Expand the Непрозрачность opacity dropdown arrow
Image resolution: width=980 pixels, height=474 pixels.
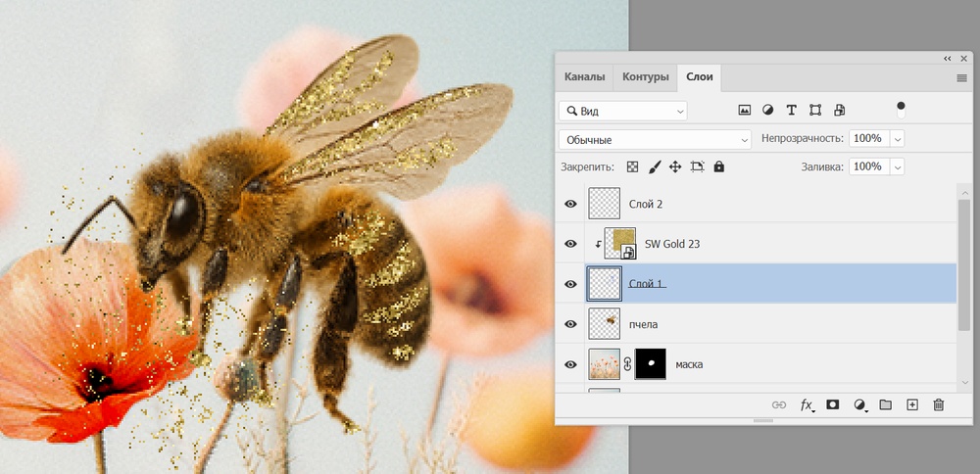pyautogui.click(x=897, y=139)
